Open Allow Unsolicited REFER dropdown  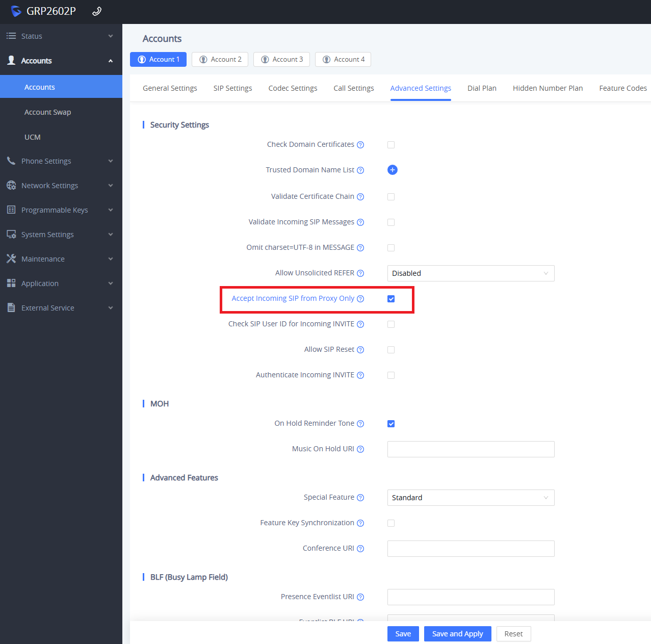click(x=470, y=273)
